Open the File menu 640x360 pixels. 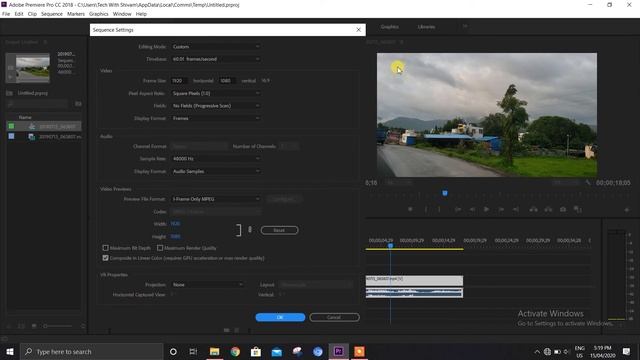6,14
